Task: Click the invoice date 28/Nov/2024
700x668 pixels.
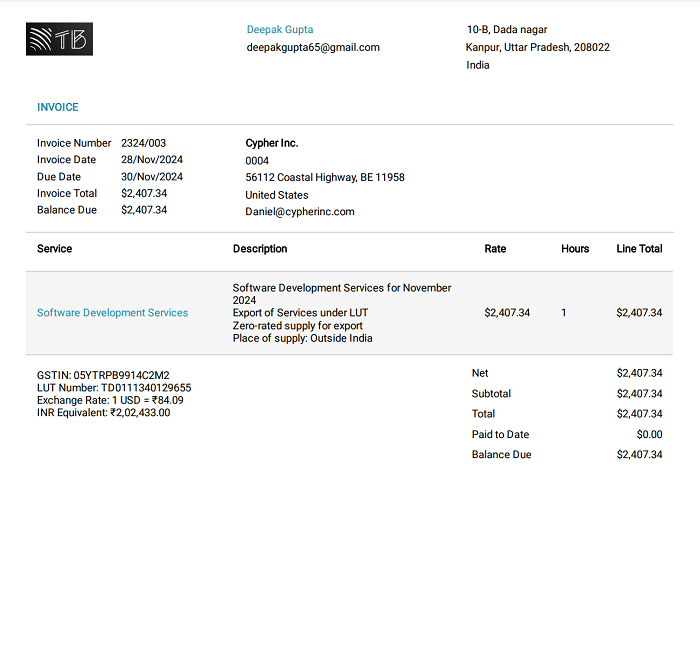Action: click(152, 160)
